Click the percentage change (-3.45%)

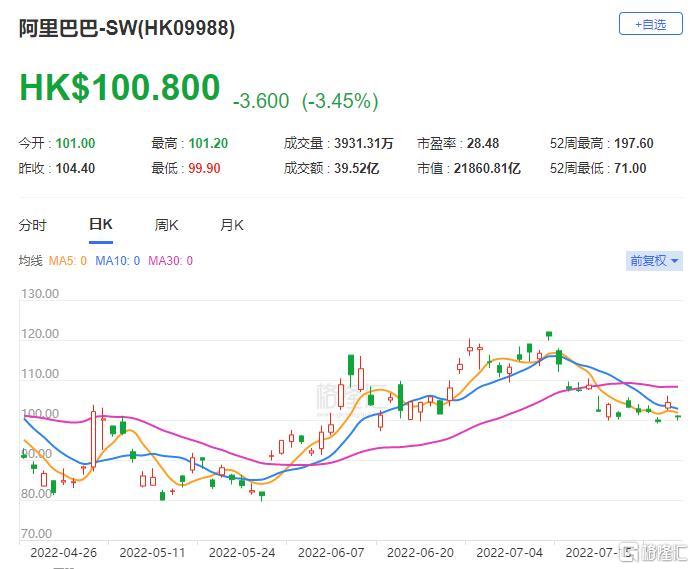click(x=340, y=101)
